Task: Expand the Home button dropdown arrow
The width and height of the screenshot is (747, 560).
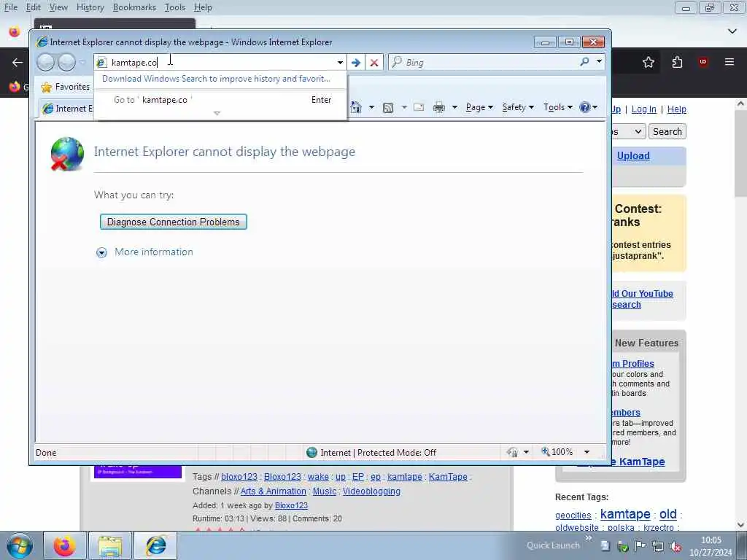Action: [371, 107]
